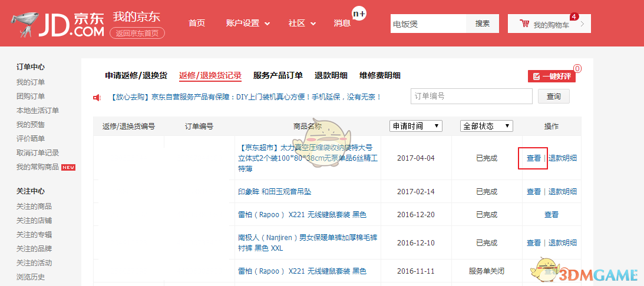Open 我的订单 in the sidebar

31,82
